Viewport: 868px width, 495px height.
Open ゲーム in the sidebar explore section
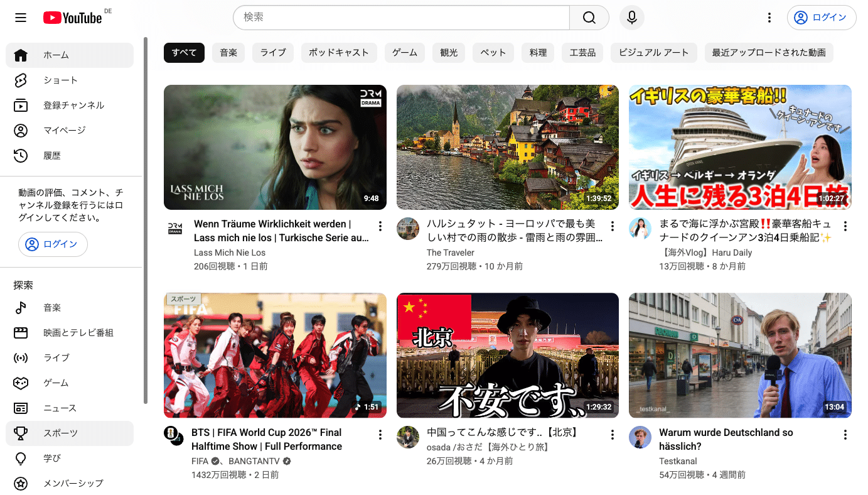pos(70,383)
